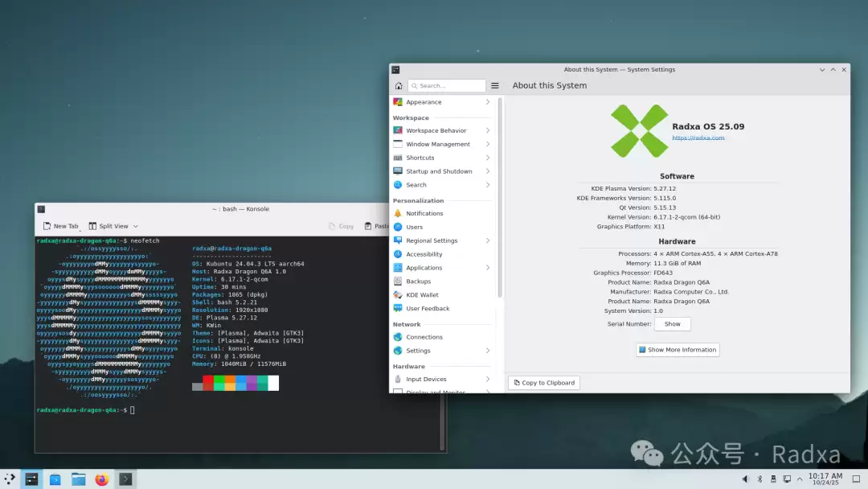Viewport: 868px width, 489px height.
Task: Click the home icon in System Settings
Action: [399, 85]
